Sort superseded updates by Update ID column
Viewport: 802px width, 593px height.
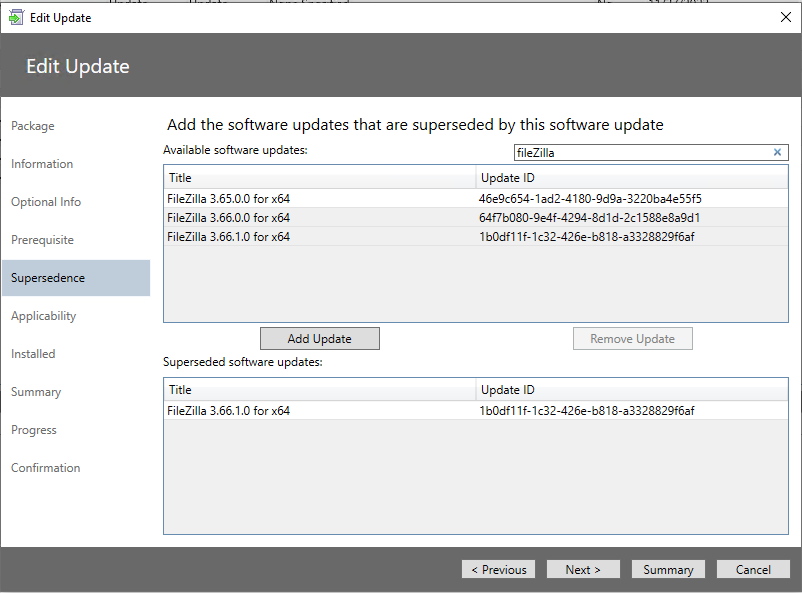(632, 389)
